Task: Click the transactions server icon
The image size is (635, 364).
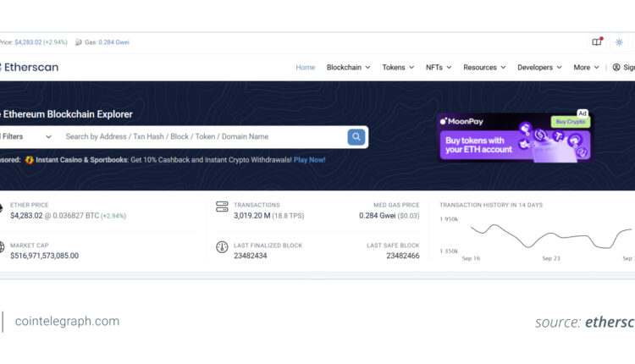Action: click(222, 206)
